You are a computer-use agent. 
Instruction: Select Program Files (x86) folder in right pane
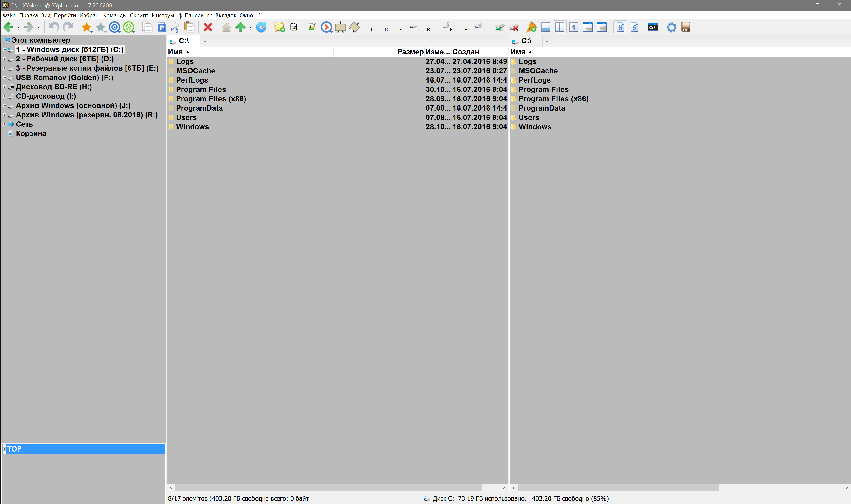tap(553, 99)
